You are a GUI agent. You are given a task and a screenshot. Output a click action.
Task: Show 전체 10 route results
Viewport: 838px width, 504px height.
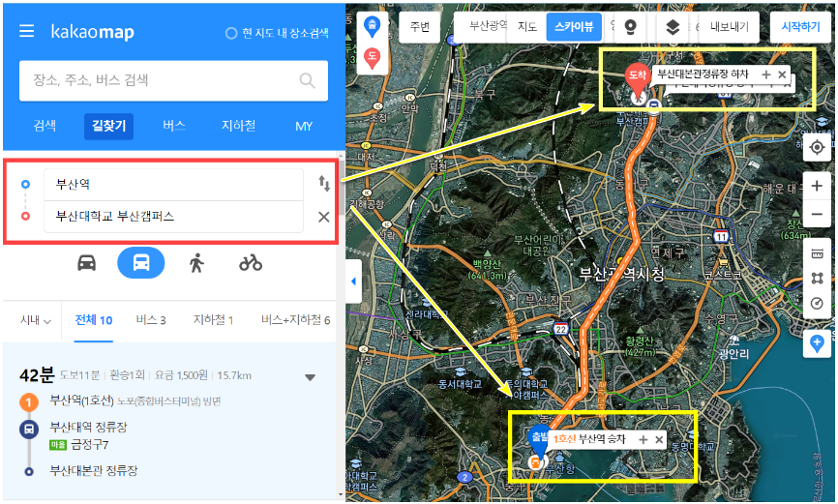[x=94, y=320]
